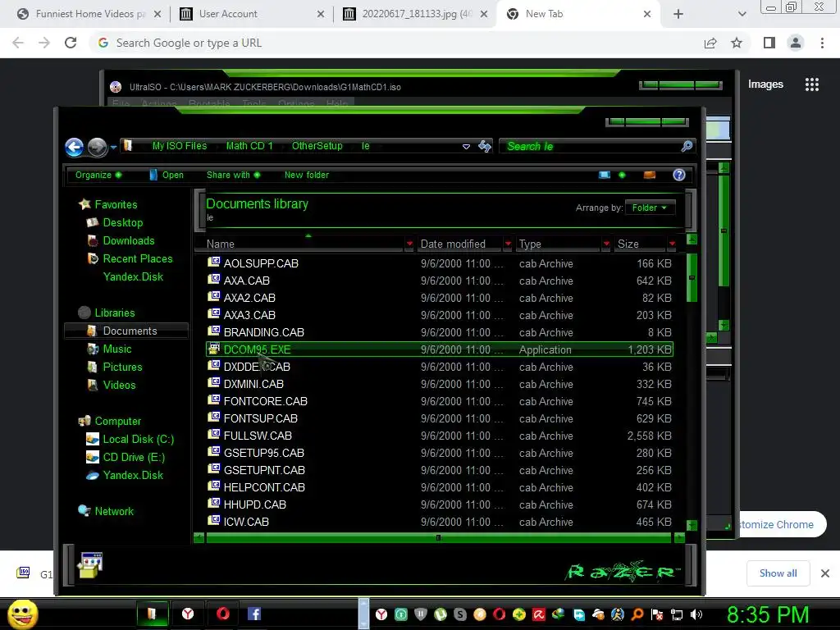
Task: Open recent locations dropdown beside forward arrow
Action: point(113,148)
